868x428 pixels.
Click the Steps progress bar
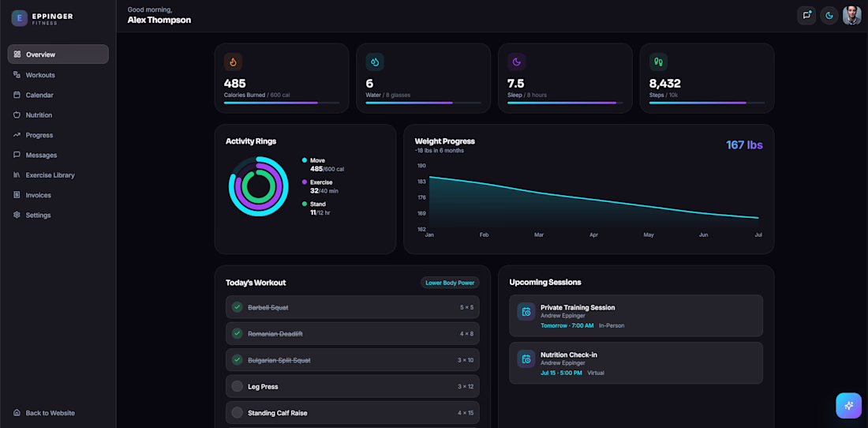tap(707, 103)
